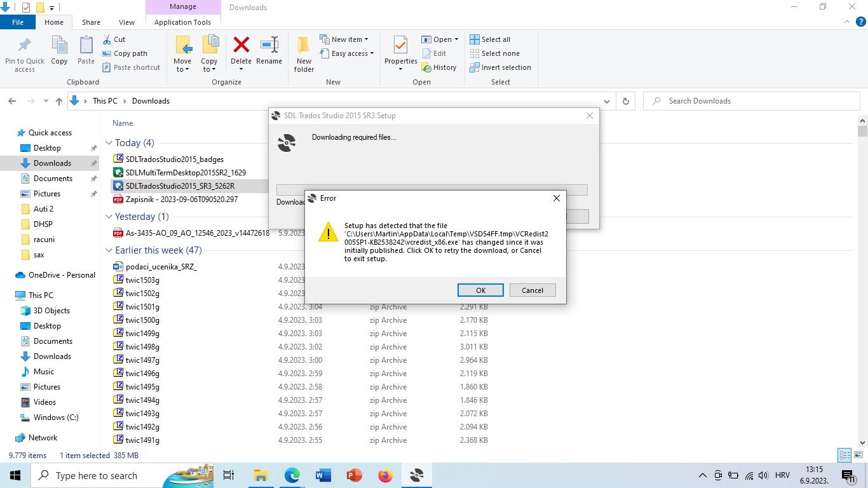Switch to the View ribbon tab
This screenshot has height=488, width=868.
coord(126,21)
